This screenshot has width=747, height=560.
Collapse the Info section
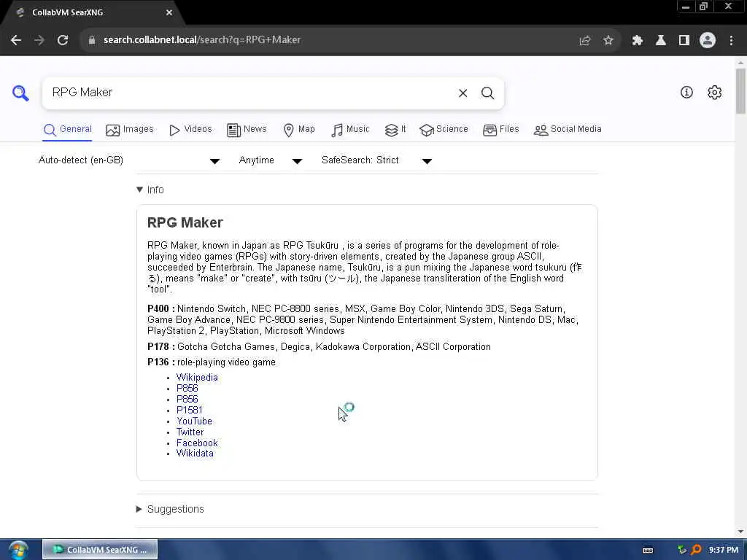tap(150, 190)
